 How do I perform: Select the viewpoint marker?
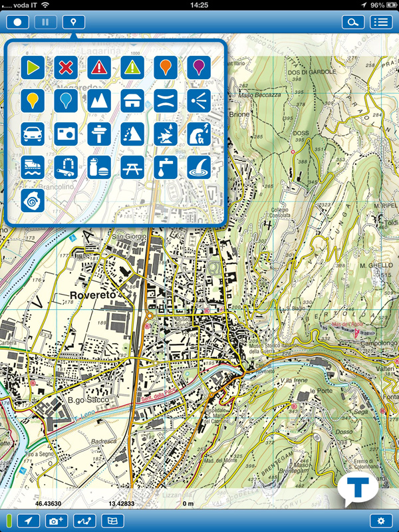[x=199, y=101]
